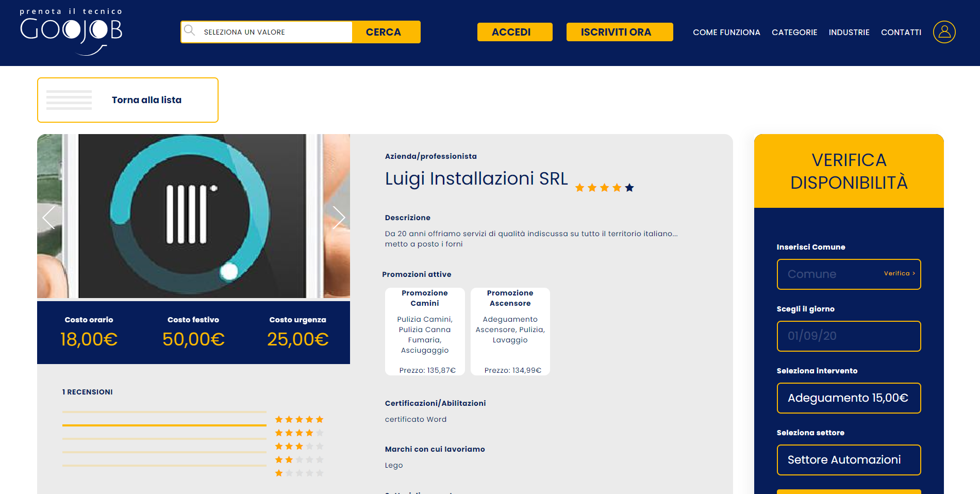The image size is (980, 494).
Task: Click the Lego brand text
Action: click(x=394, y=465)
